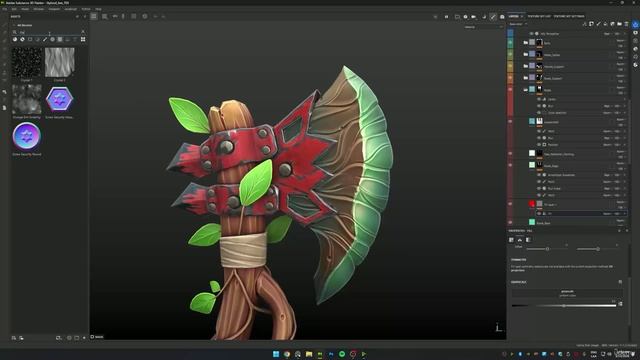Select the Grunge Dirt Scraping thumbnail
The height and width of the screenshot is (360, 640).
point(27,99)
